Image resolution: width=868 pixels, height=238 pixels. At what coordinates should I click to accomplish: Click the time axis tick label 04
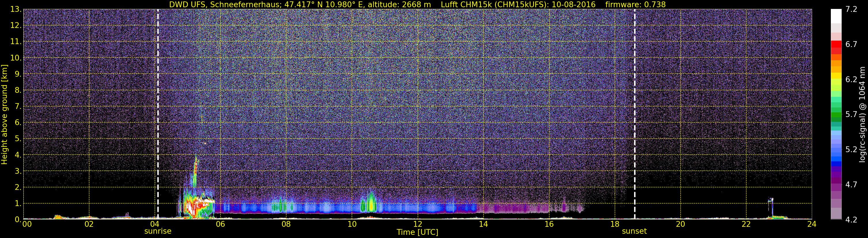point(155,224)
